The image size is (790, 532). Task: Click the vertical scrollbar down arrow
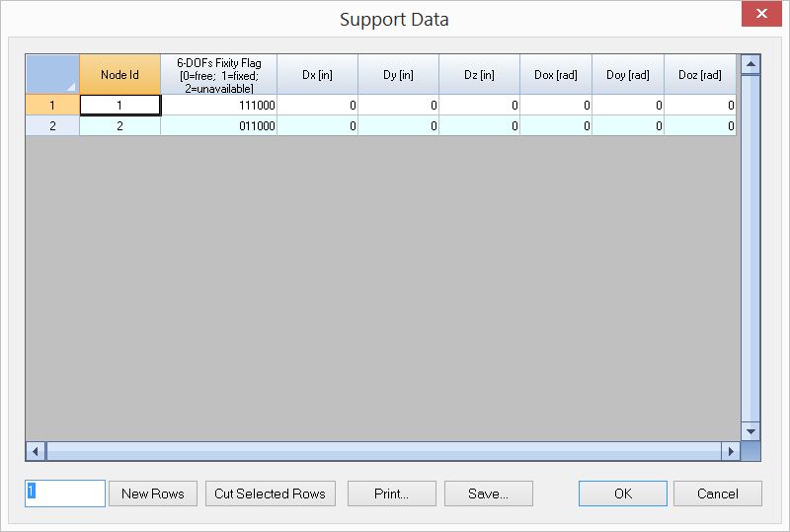coord(750,431)
